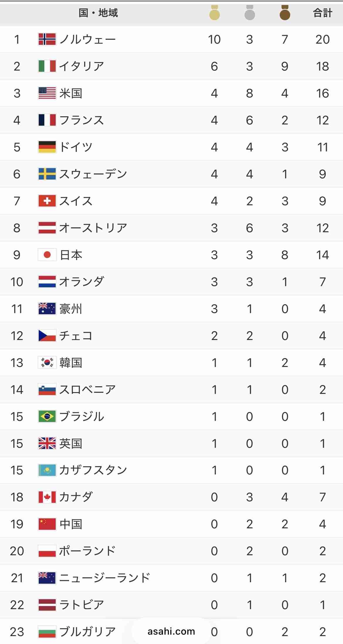This screenshot has height=644, width=343.
Task: Click the 国・地域 column header
Action: pos(98,13)
